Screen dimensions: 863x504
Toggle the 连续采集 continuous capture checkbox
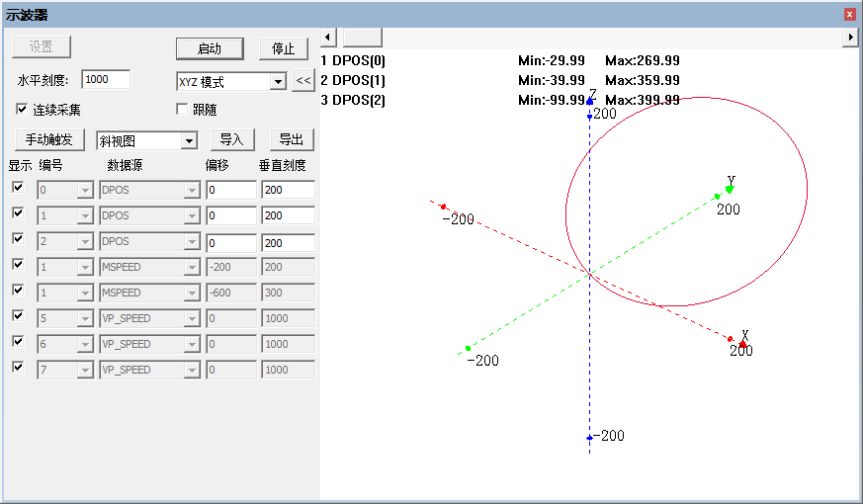coord(22,109)
